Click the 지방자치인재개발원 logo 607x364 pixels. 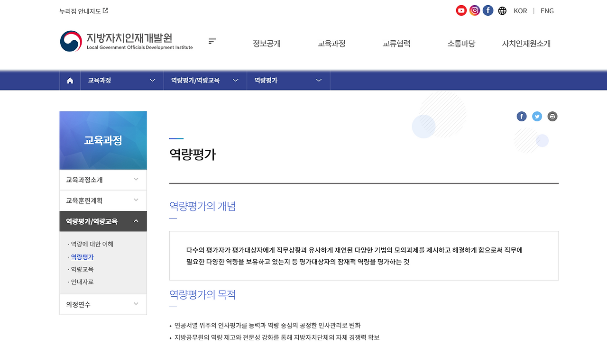(x=126, y=40)
